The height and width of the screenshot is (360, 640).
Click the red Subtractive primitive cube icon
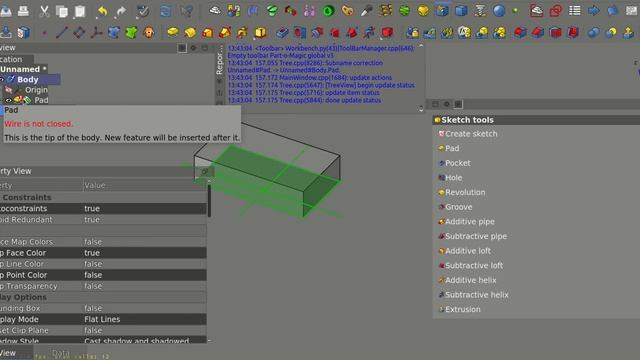(x=387, y=32)
